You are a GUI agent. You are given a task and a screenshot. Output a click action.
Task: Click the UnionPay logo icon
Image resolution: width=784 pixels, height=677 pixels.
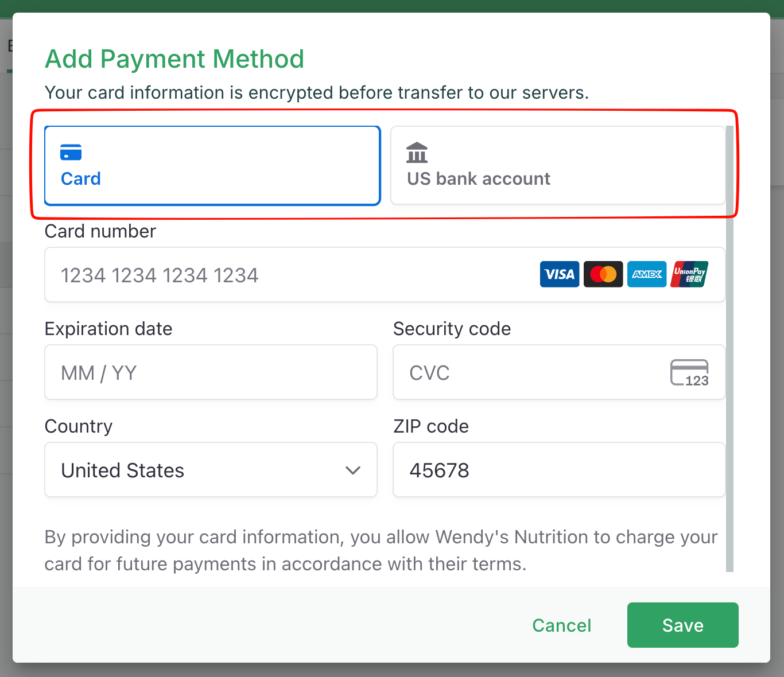tap(689, 274)
